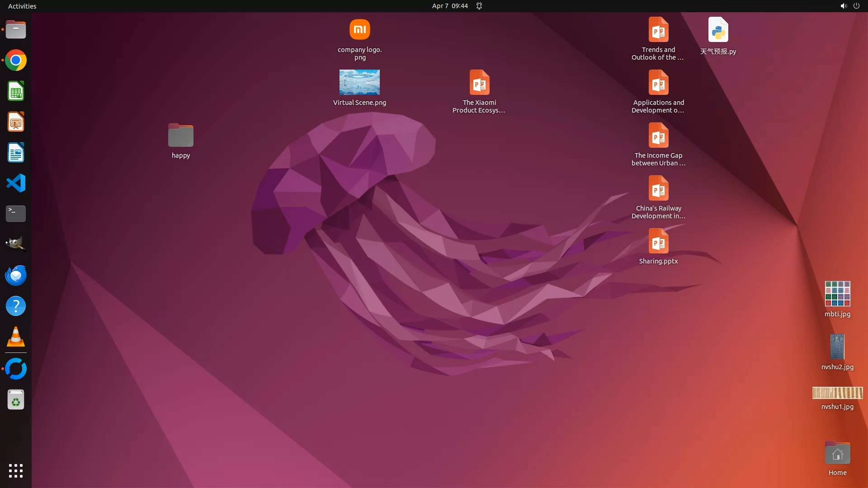Viewport: 868px width, 488px height.
Task: Open LibreOffice Impress in the dock
Action: click(x=16, y=122)
